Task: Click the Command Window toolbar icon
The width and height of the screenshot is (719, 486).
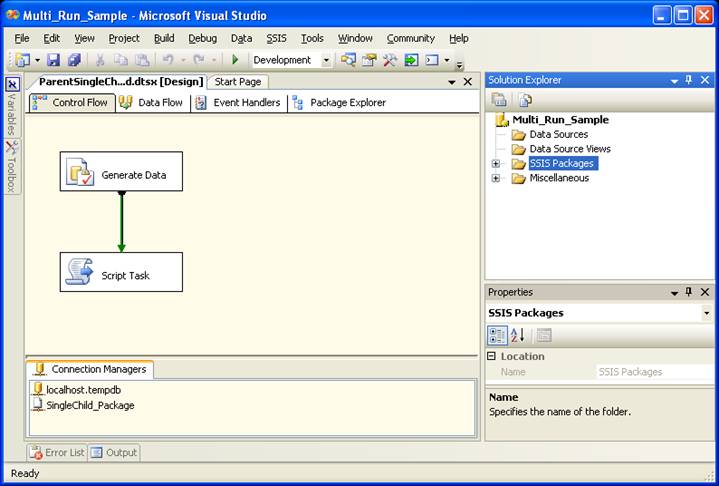Action: (x=432, y=60)
